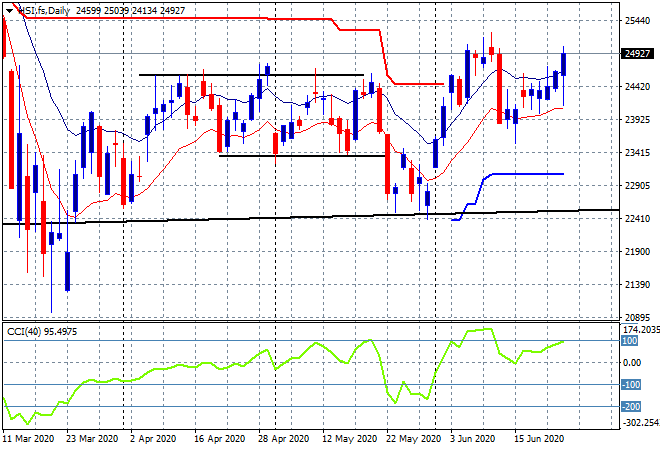The height and width of the screenshot is (450, 660).
Task: Click the 22410 price scale label
Action: tap(637, 218)
